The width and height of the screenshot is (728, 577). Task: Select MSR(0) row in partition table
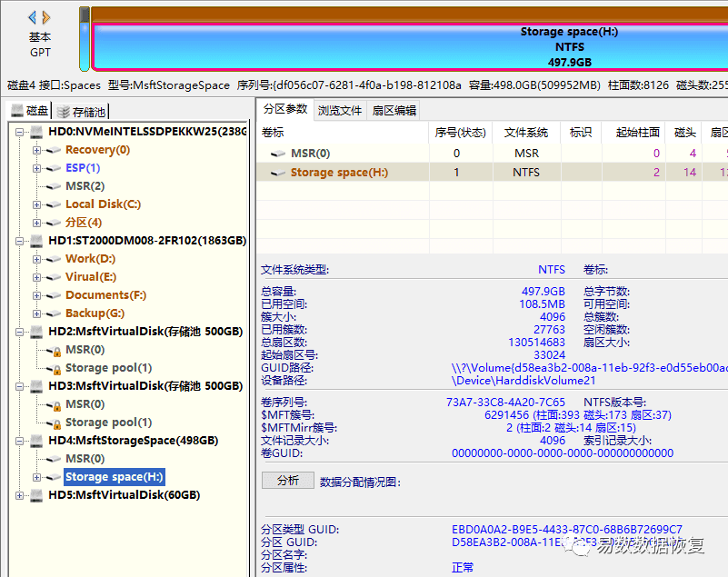pos(492,154)
